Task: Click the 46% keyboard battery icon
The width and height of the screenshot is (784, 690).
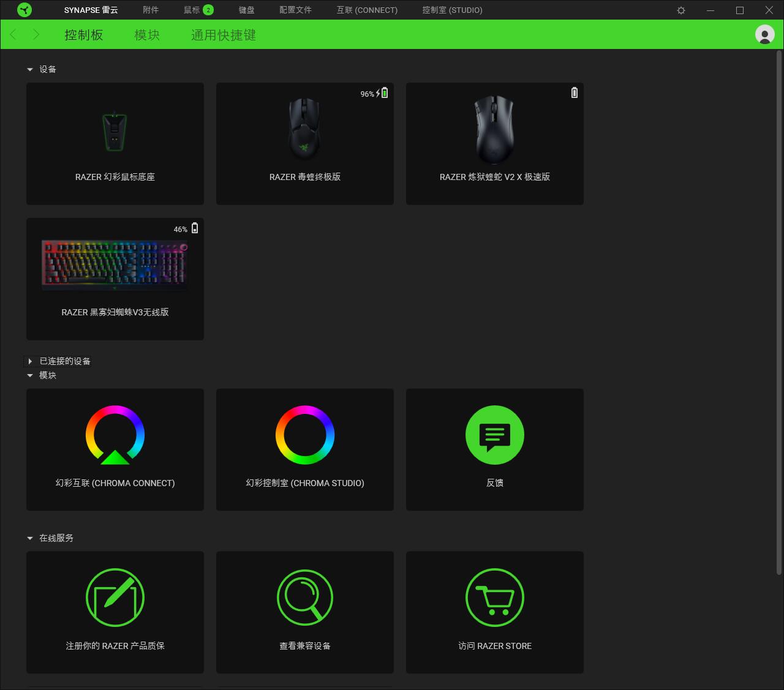Action: pos(195,228)
